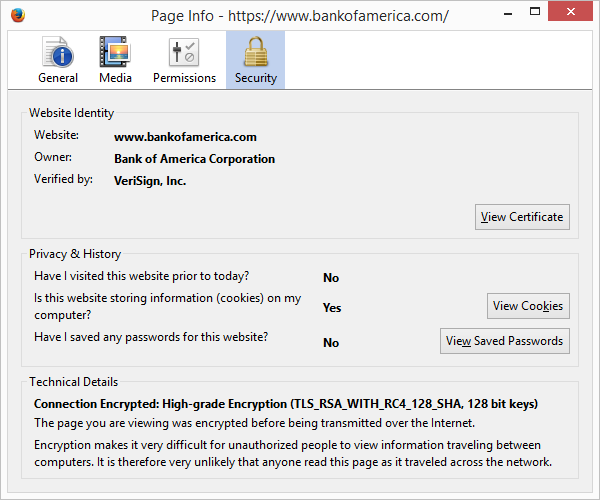
Task: Click owner text Bank of America Corporation
Action: 194,159
